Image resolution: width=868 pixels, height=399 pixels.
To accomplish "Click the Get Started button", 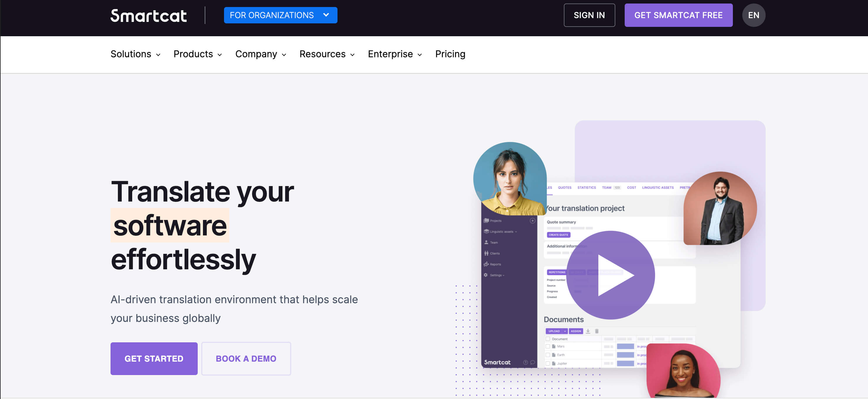I will tap(154, 359).
